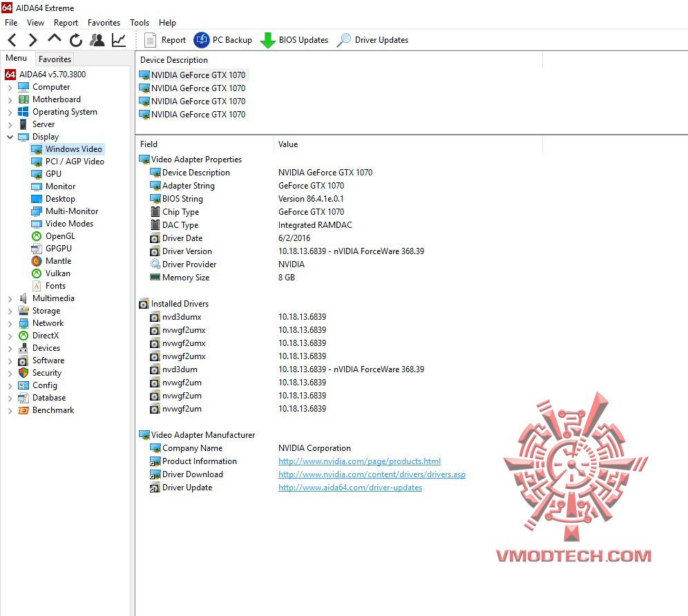Click the Benchmark icon in tree

coord(23,410)
